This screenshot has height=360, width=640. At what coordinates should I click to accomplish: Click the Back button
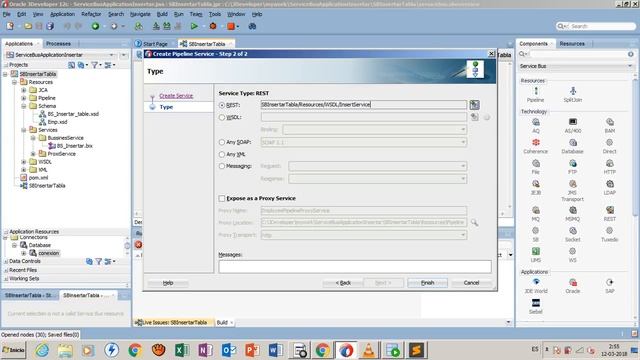(x=343, y=283)
